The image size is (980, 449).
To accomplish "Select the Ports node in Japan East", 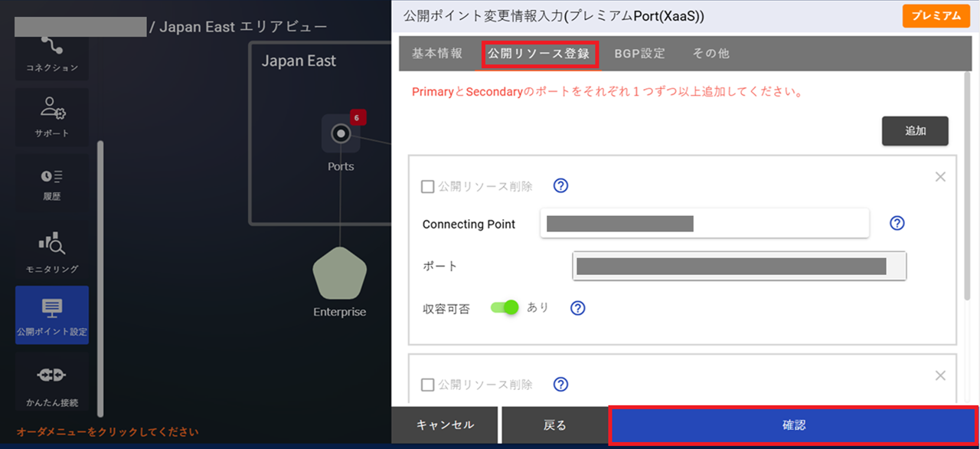I will pyautogui.click(x=340, y=133).
